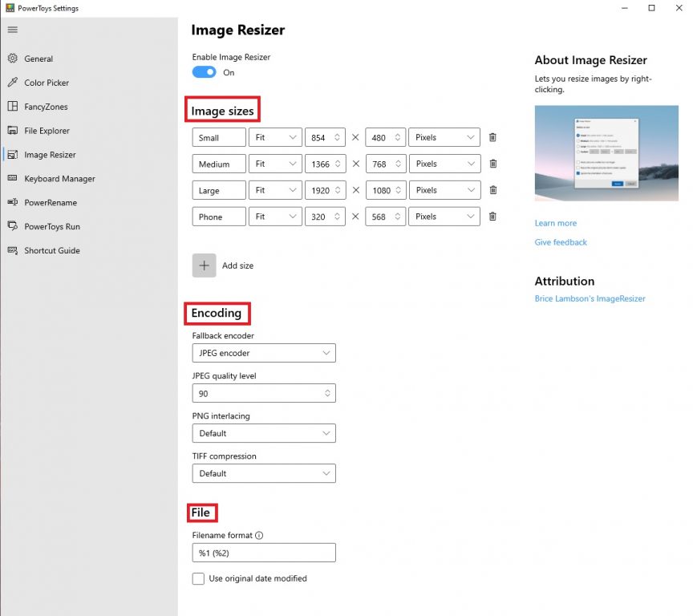Click the Shortcut Guide sidebar icon
693x616 pixels.
13,250
